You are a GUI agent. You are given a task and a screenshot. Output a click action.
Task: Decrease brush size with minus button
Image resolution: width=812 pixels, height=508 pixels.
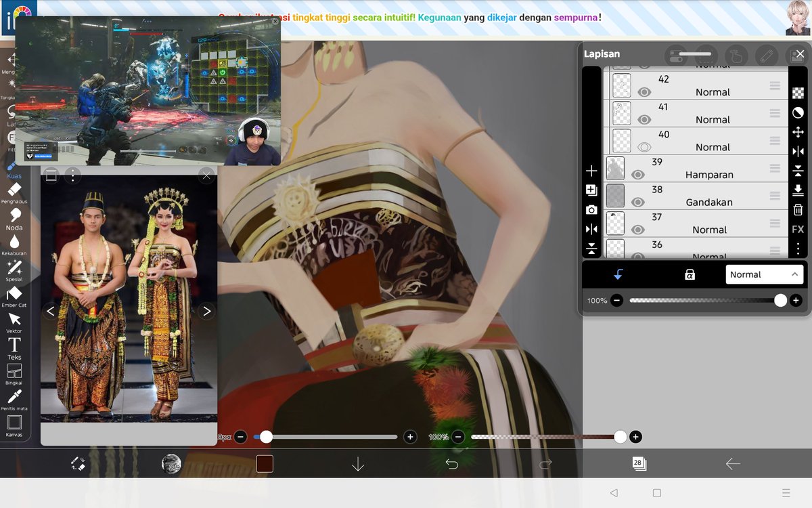pyautogui.click(x=240, y=437)
